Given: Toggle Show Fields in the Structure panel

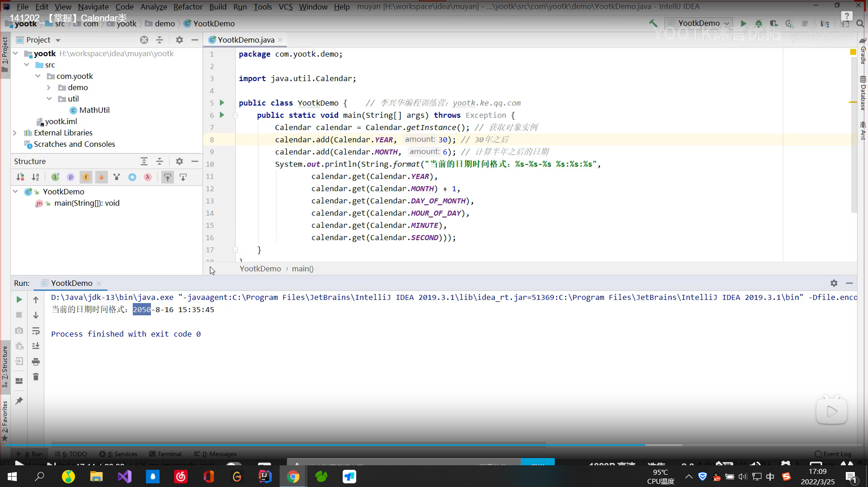Looking at the screenshot, I should [86, 177].
